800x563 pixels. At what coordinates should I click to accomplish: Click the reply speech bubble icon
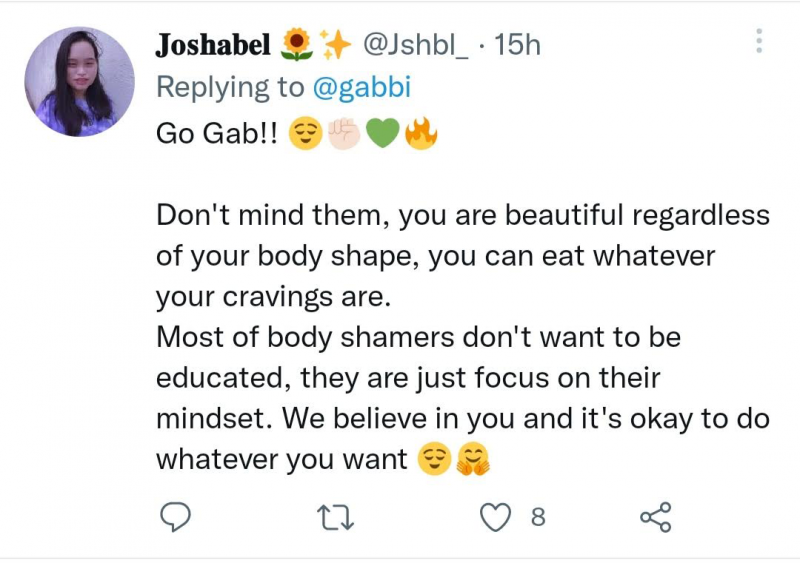[174, 516]
